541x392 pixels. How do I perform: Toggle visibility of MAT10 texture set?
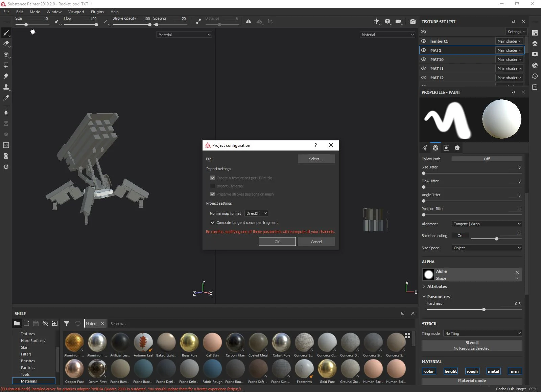point(424,59)
